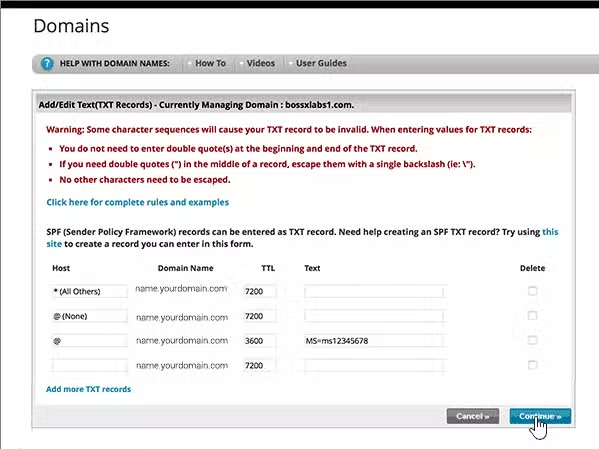Click the empty Host field in last row

[x=89, y=366]
